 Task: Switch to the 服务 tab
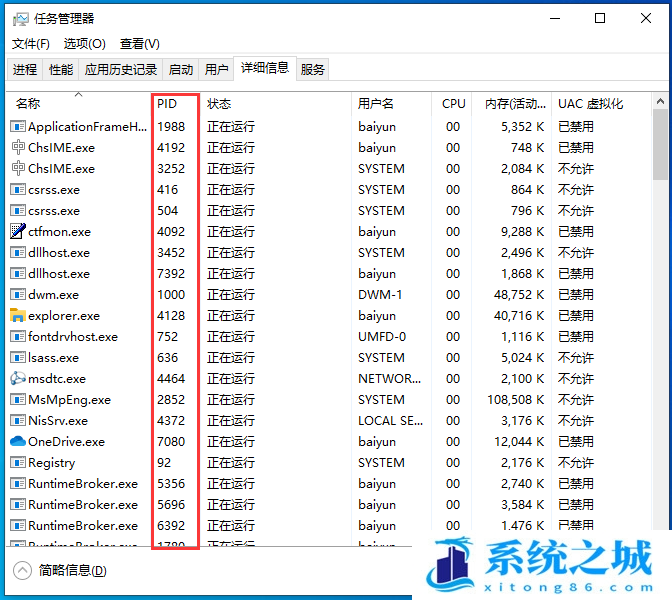313,70
